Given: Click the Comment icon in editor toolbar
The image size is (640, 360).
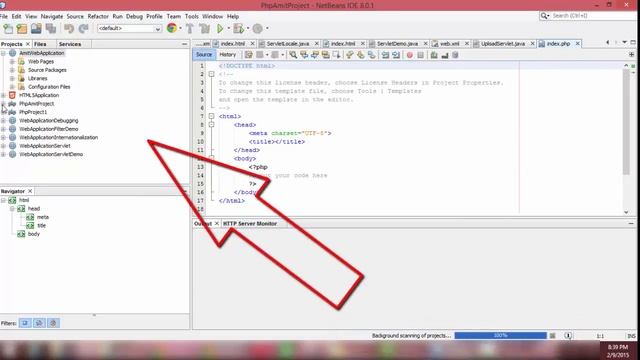Looking at the screenshot, I should point(434,55).
